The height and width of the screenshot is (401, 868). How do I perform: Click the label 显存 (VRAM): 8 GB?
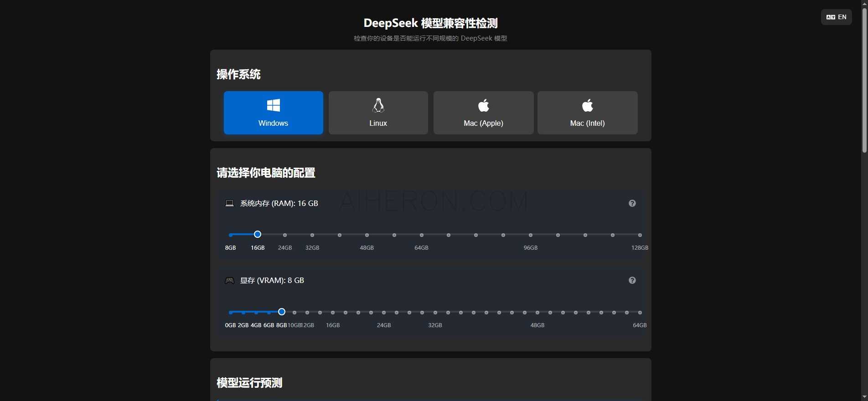pos(272,280)
